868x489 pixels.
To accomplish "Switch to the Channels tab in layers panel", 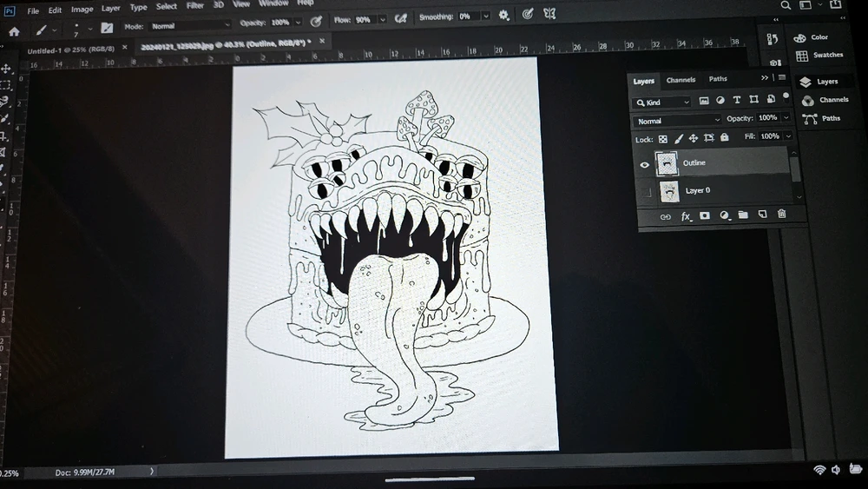I will (681, 80).
